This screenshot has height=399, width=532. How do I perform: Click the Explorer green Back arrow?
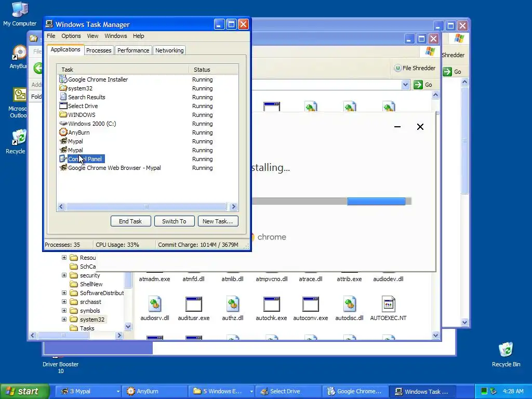pyautogui.click(x=38, y=68)
